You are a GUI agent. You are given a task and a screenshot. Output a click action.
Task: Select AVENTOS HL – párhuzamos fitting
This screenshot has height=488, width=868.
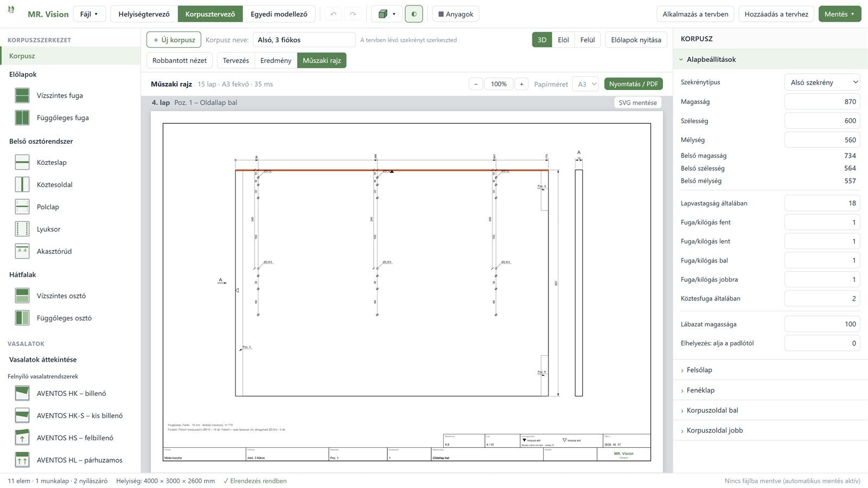click(x=71, y=460)
